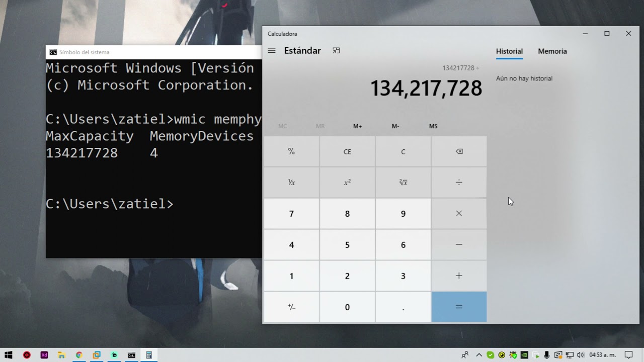644x362 pixels.
Task: Click the MS memory store button
Action: point(433,126)
